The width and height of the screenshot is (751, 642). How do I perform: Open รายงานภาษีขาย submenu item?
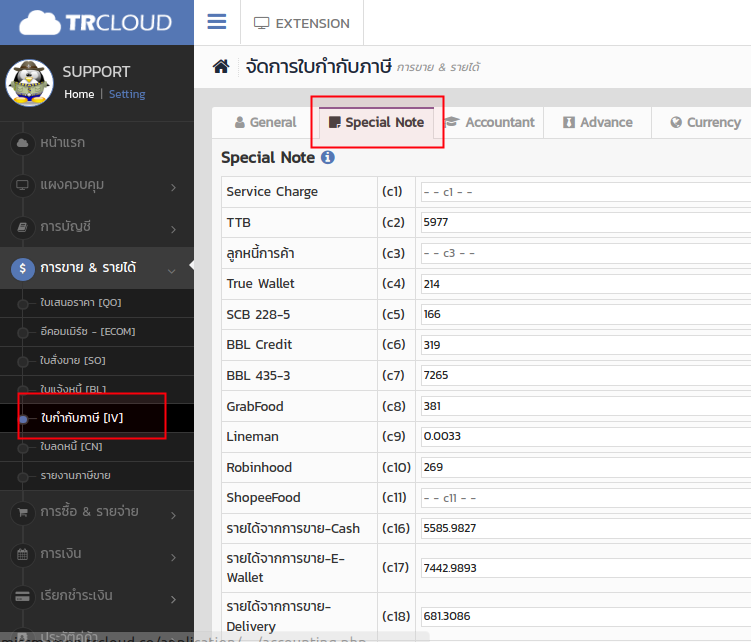(75, 475)
